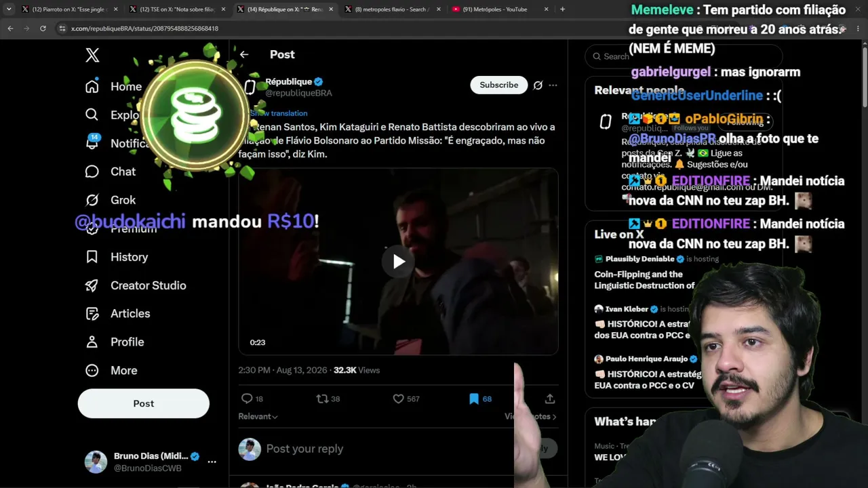868x488 pixels.
Task: Click the X Search box
Action: coord(684,56)
